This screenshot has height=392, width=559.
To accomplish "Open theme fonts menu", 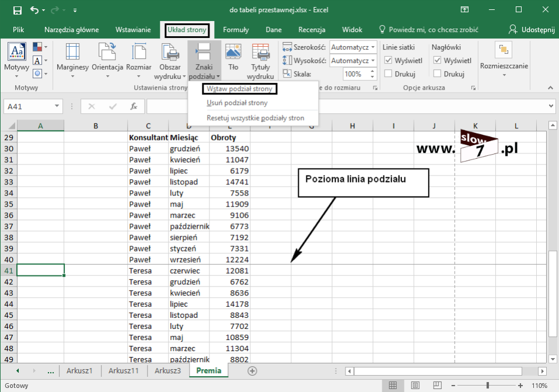I will [x=40, y=60].
